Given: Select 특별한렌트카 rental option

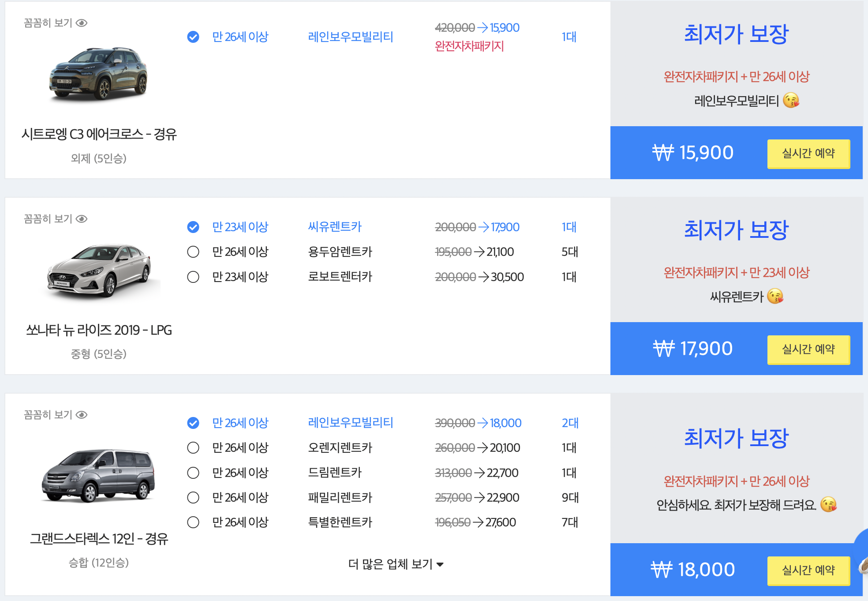Looking at the screenshot, I should click(x=193, y=522).
